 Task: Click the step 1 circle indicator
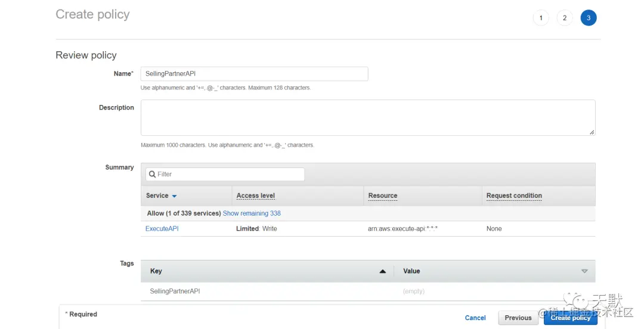click(x=540, y=18)
